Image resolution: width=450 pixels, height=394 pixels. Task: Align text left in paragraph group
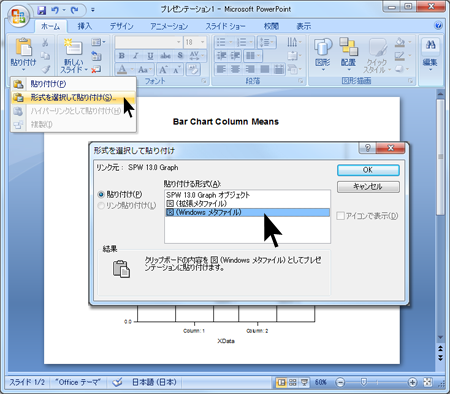click(221, 69)
